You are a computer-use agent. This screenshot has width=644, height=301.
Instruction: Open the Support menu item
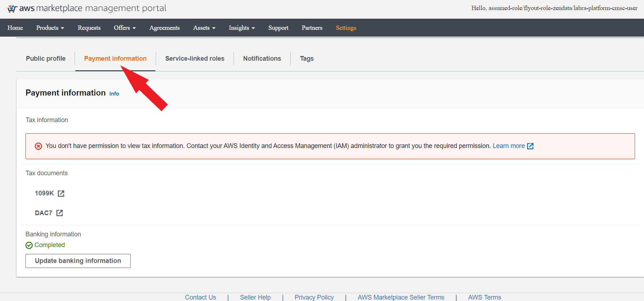point(278,28)
